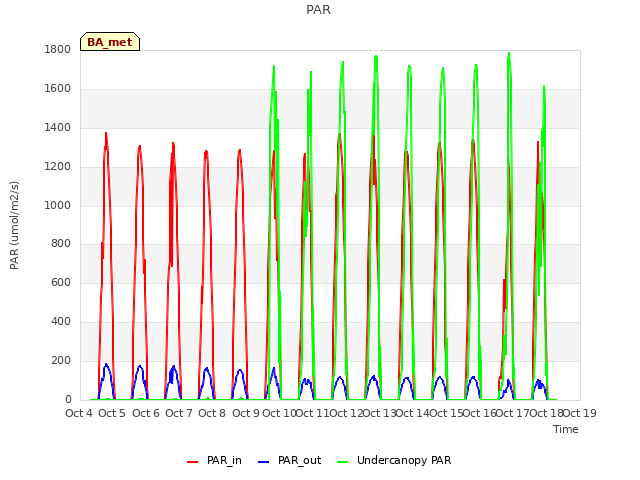Viewport: 640px width, 480px height.
Task: Click the Oct 19 x-axis date label
Action: 580,413
